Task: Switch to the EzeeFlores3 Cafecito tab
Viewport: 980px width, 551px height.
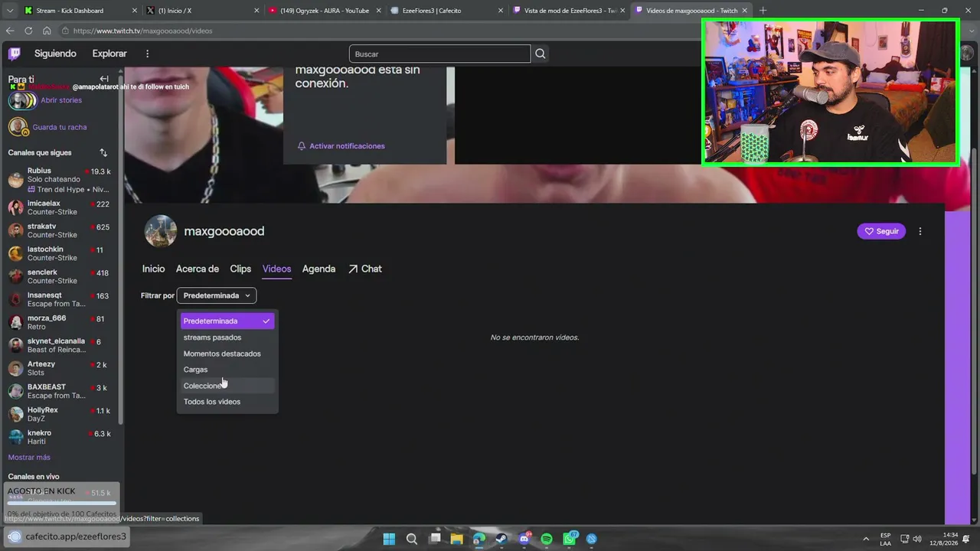Action: coord(448,11)
